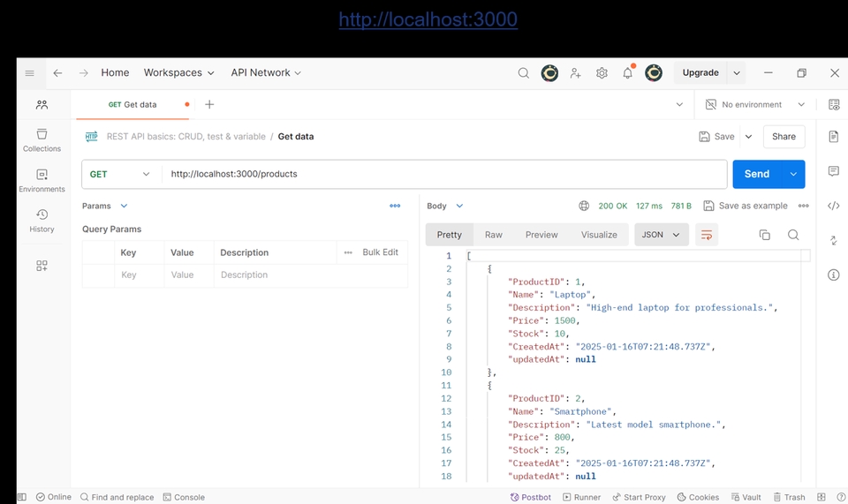Open the environment quick look icon
The image size is (848, 504).
834,104
